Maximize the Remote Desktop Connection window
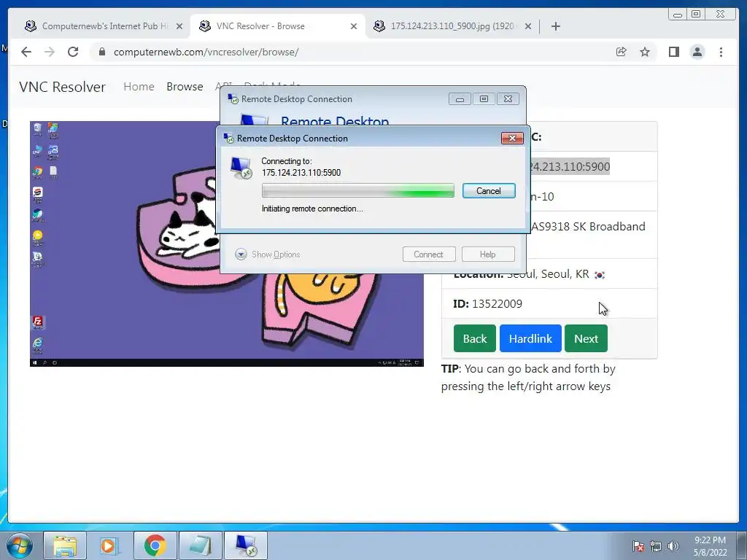747x560 pixels. pos(484,99)
